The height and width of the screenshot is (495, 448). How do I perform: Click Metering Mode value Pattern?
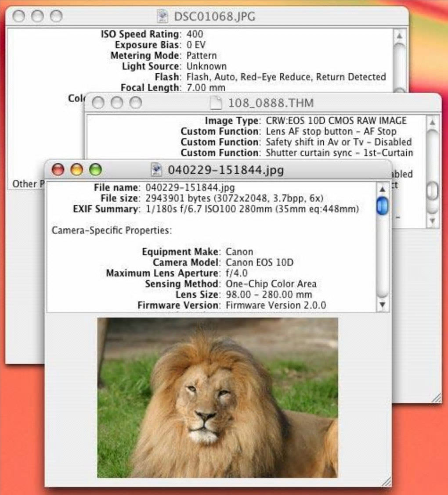coord(202,56)
